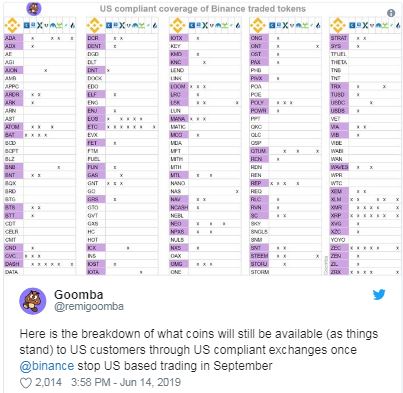Click the Binance logo above the ADA column
This screenshot has height=393, width=403.
click(12, 25)
